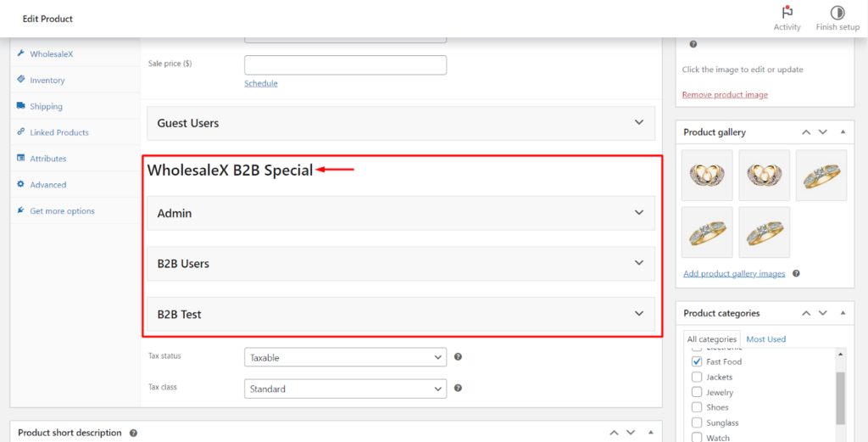This screenshot has width=868, height=442.
Task: Select second heart ring gallery thumbnail
Action: pos(764,175)
